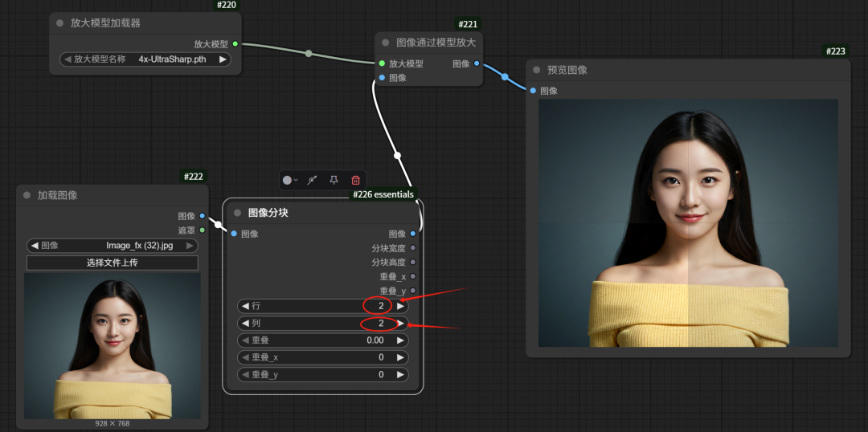Select previous upscale model with left arrow
The image size is (868, 432).
(x=68, y=59)
